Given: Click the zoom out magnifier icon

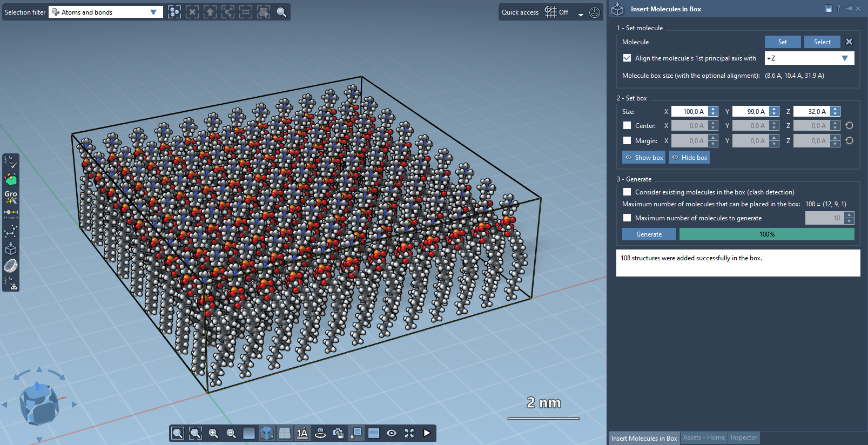Looking at the screenshot, I should tap(231, 433).
